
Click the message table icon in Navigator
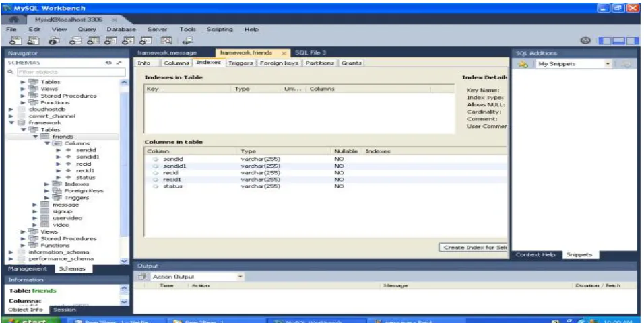click(x=45, y=205)
